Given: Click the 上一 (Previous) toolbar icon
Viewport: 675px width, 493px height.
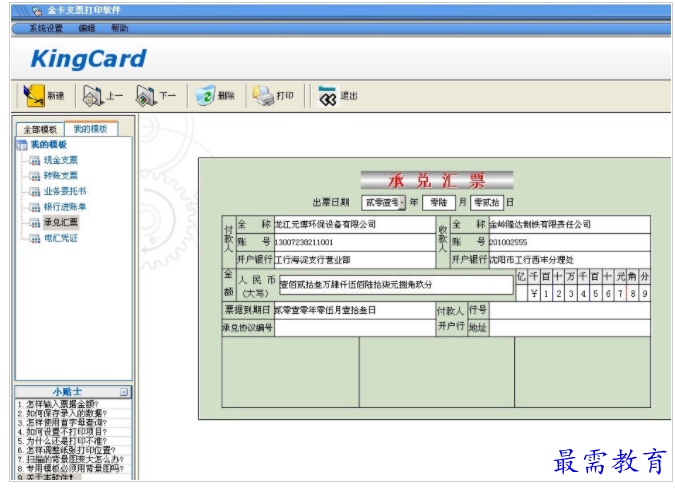Looking at the screenshot, I should click(92, 95).
